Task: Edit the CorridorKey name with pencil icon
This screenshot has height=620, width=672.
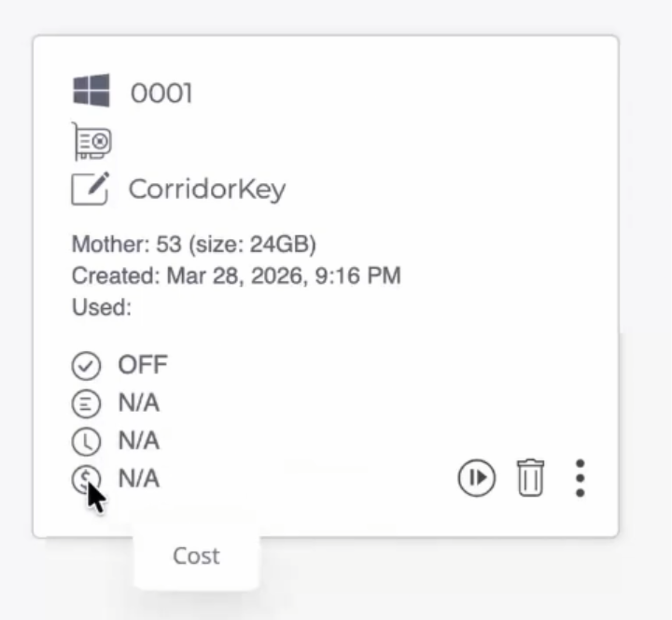Action: click(x=90, y=189)
